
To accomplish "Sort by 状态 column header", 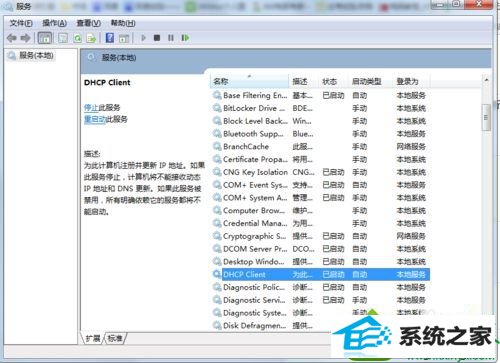I will pyautogui.click(x=333, y=81).
